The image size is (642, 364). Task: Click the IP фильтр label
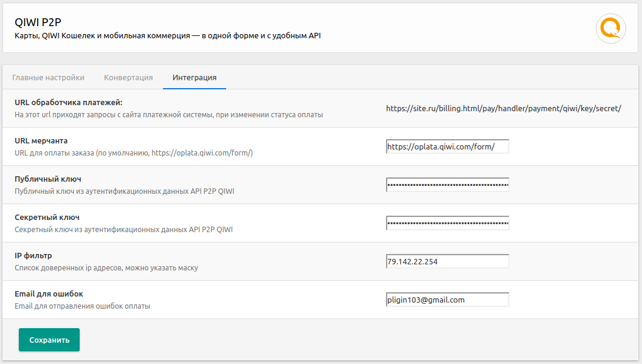(x=38, y=256)
